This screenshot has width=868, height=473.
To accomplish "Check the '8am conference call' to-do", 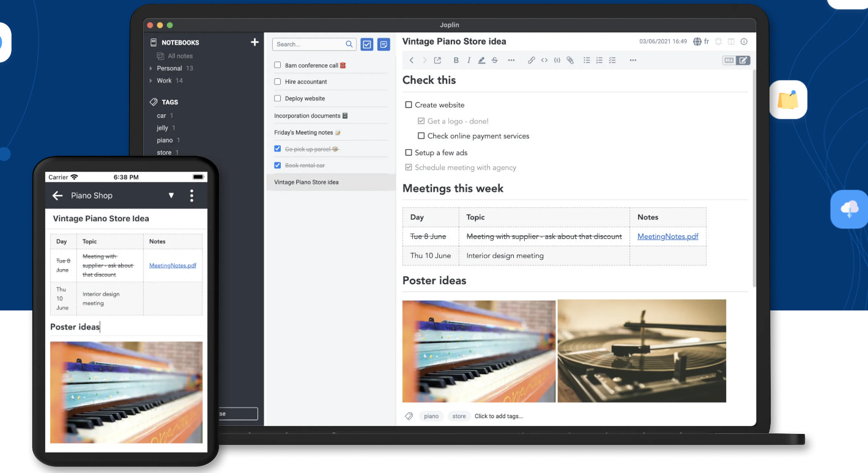I will click(x=278, y=65).
